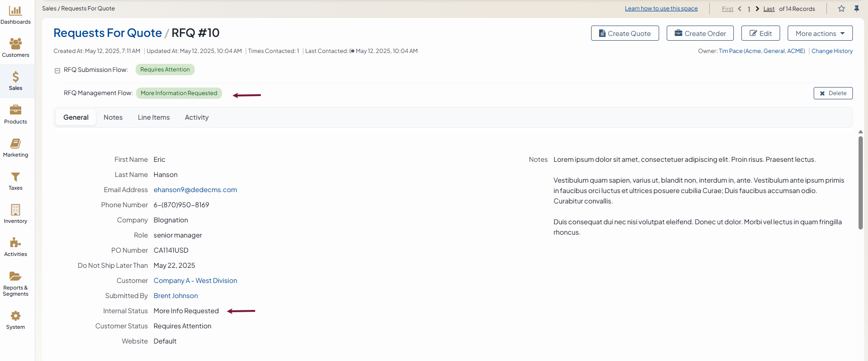Select the PO Number value CA1141USD

pos(171,250)
